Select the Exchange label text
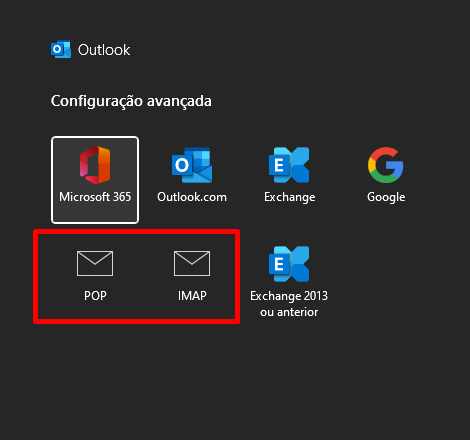 pyautogui.click(x=289, y=197)
